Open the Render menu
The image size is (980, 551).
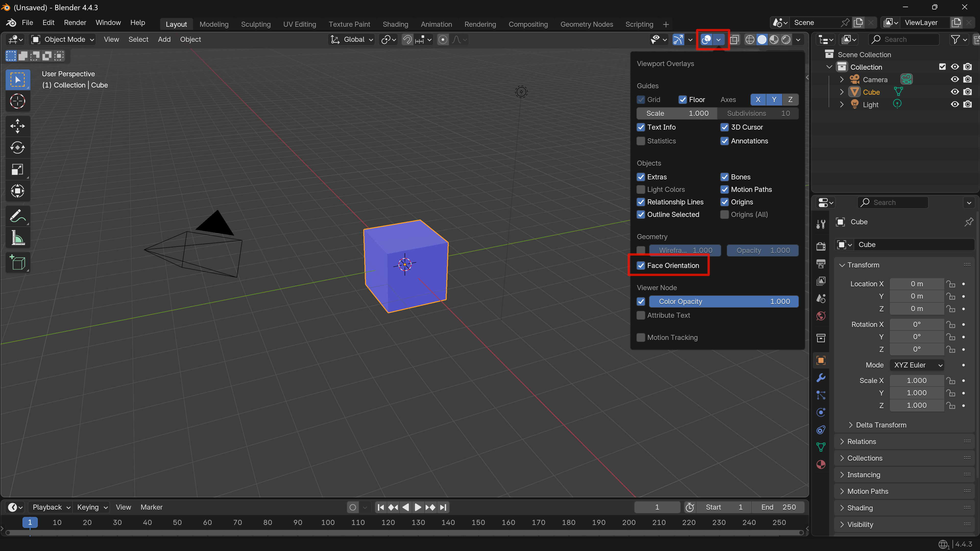75,23
